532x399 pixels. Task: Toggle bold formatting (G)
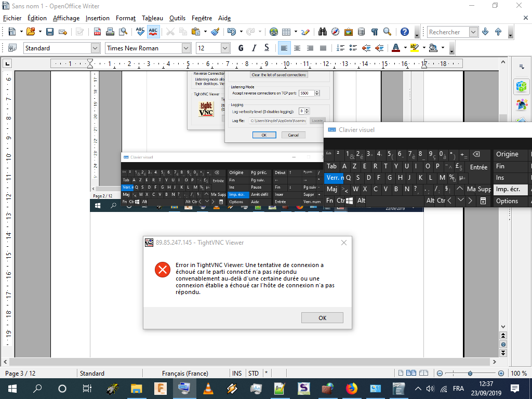(x=241, y=48)
